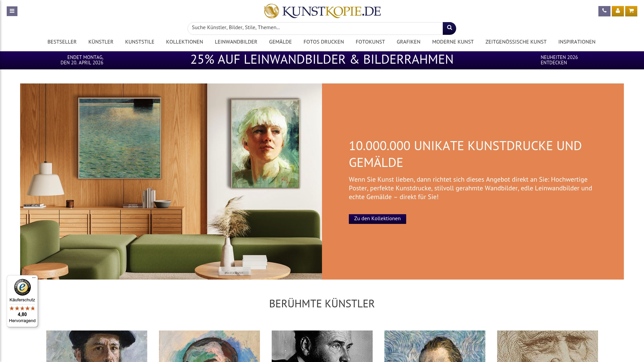Viewport: 644px width, 362px height.
Task: Select the Leinwandbilder navigation item
Action: [x=236, y=42]
